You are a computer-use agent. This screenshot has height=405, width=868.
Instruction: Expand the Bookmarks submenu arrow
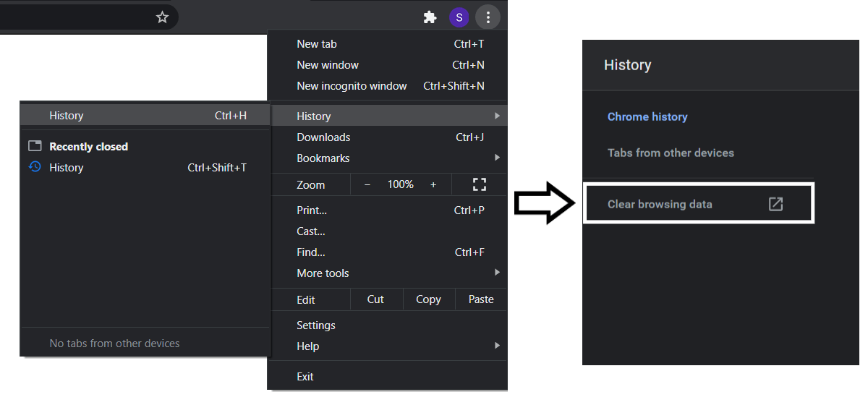[497, 158]
